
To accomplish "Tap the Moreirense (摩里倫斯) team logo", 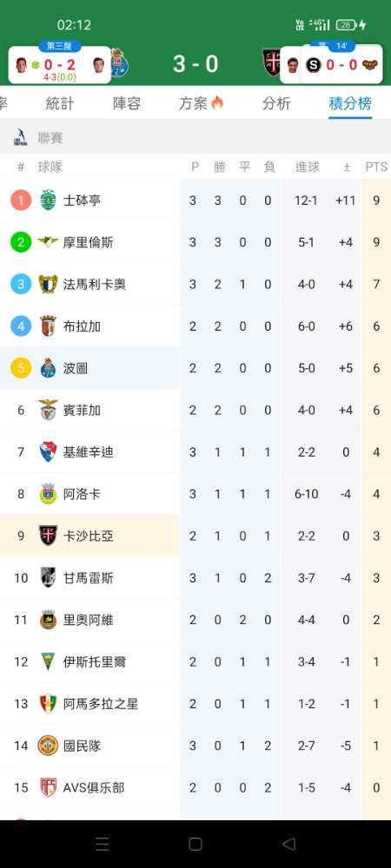I will tap(48, 242).
